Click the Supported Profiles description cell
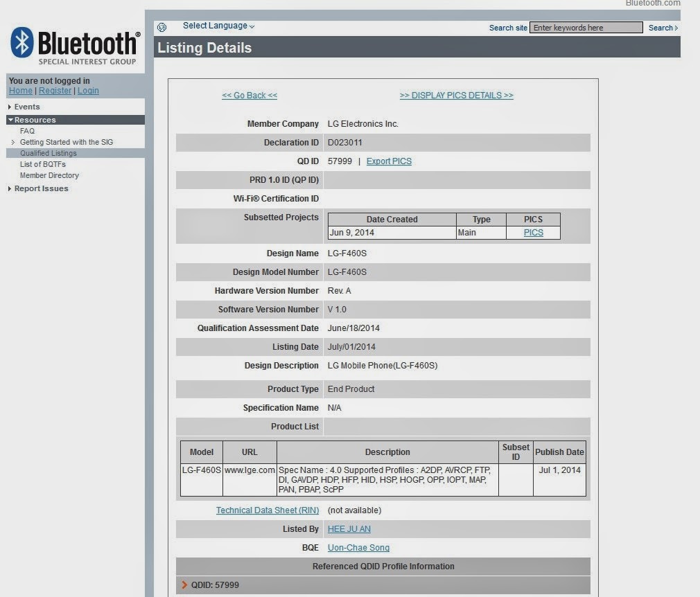 coord(387,480)
